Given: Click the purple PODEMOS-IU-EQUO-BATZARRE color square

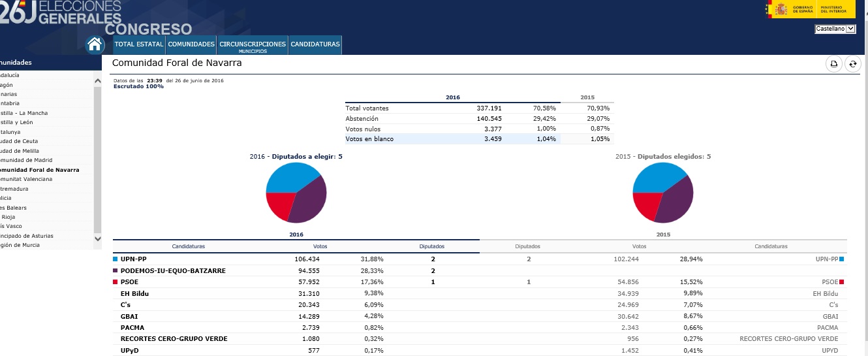Looking at the screenshot, I should click(116, 270).
